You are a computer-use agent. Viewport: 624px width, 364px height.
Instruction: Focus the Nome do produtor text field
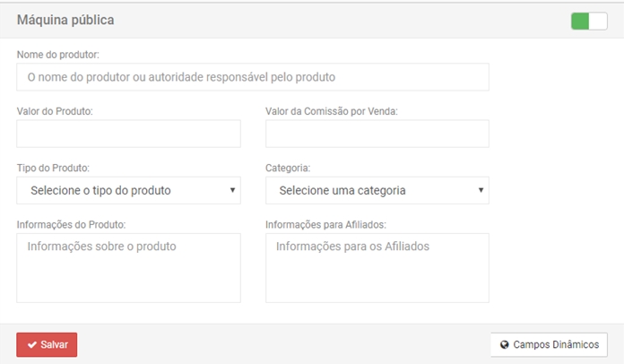click(253, 77)
